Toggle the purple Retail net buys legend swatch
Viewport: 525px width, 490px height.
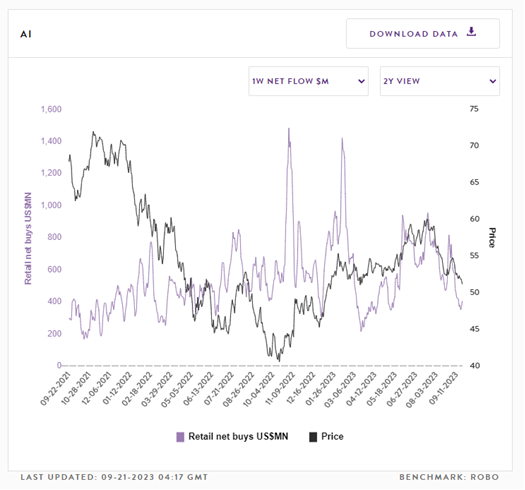(180, 437)
